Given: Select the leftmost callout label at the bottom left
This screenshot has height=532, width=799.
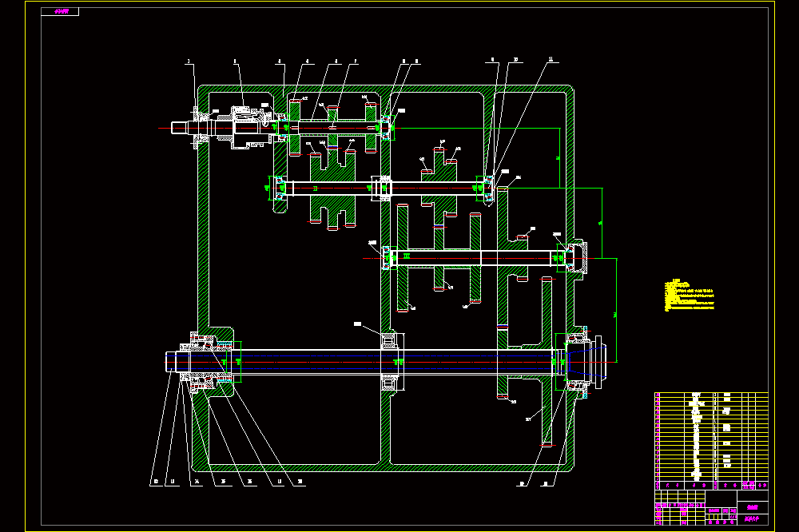Looking at the screenshot, I should [x=157, y=482].
